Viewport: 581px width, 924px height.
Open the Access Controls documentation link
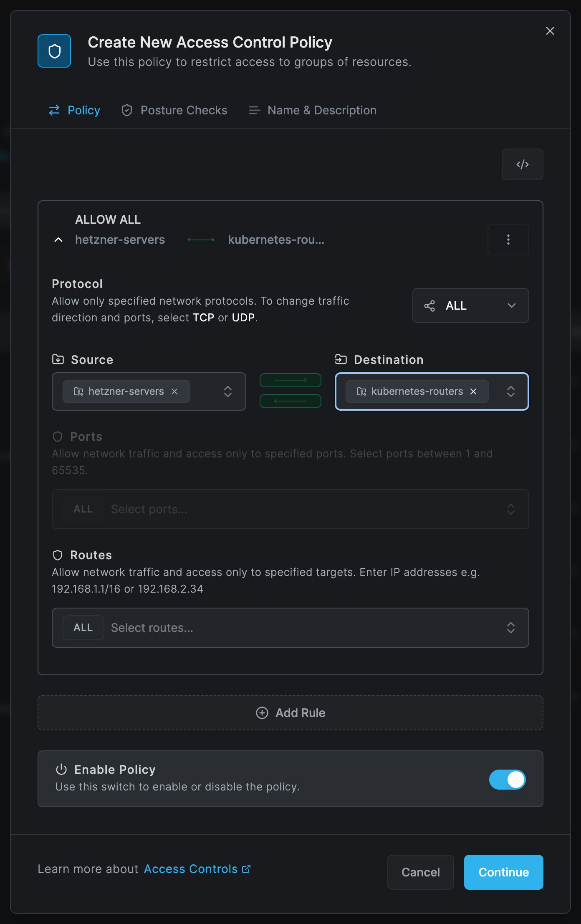(x=197, y=869)
